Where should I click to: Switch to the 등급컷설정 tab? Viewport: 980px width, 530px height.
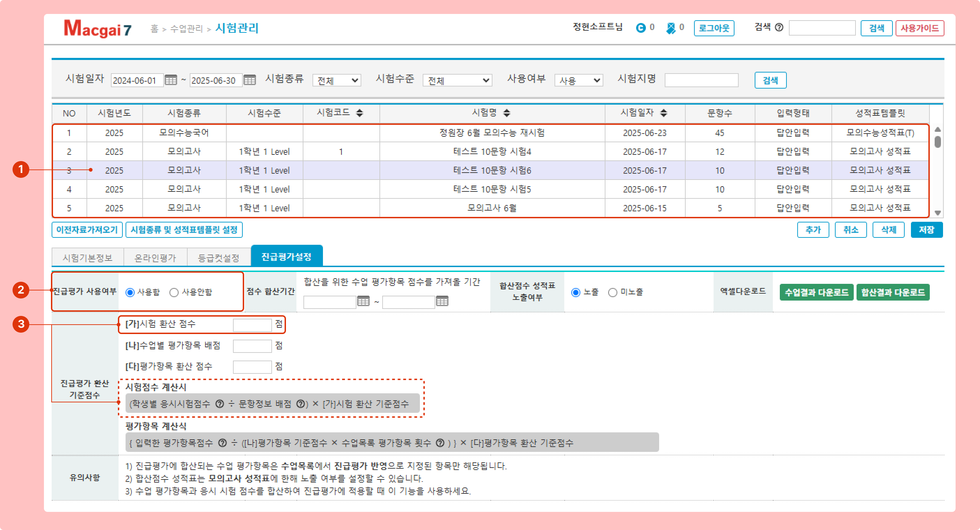pos(218,258)
